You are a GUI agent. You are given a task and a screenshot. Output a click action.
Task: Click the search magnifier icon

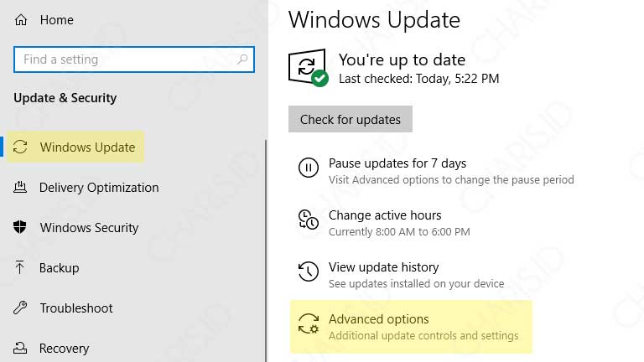click(242, 59)
